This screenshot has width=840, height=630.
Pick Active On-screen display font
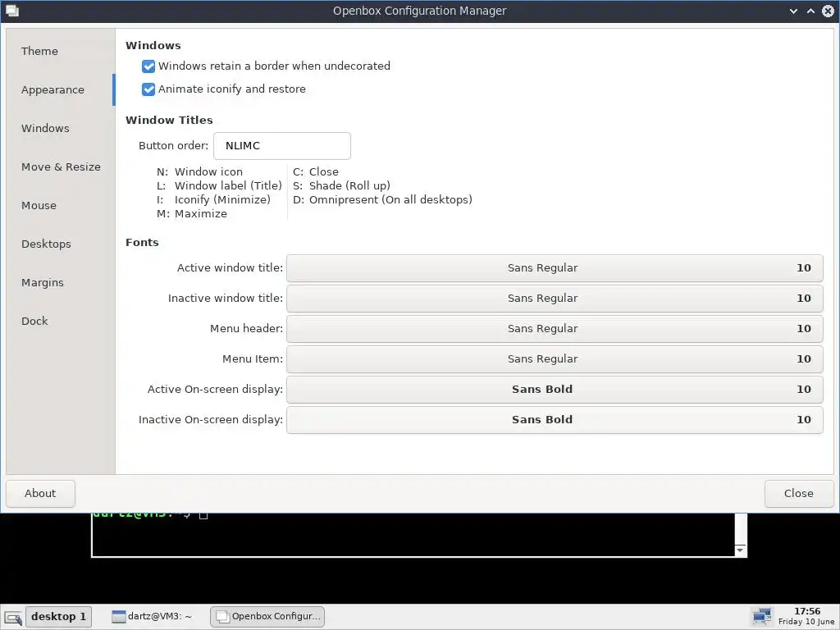[x=555, y=390]
